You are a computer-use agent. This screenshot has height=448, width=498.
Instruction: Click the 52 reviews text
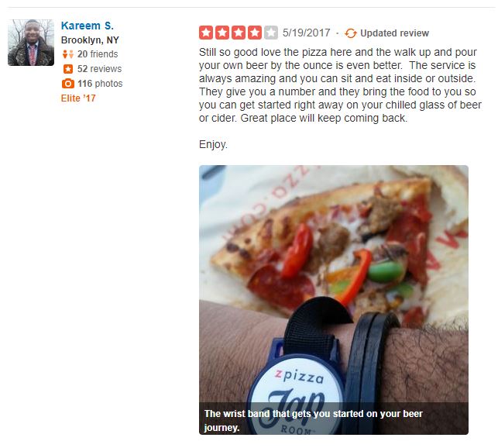99,69
